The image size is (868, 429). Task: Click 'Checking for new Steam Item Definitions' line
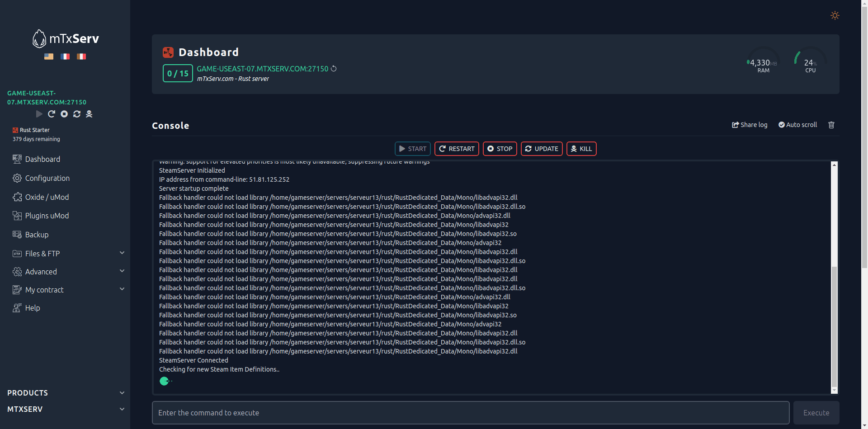pyautogui.click(x=219, y=369)
